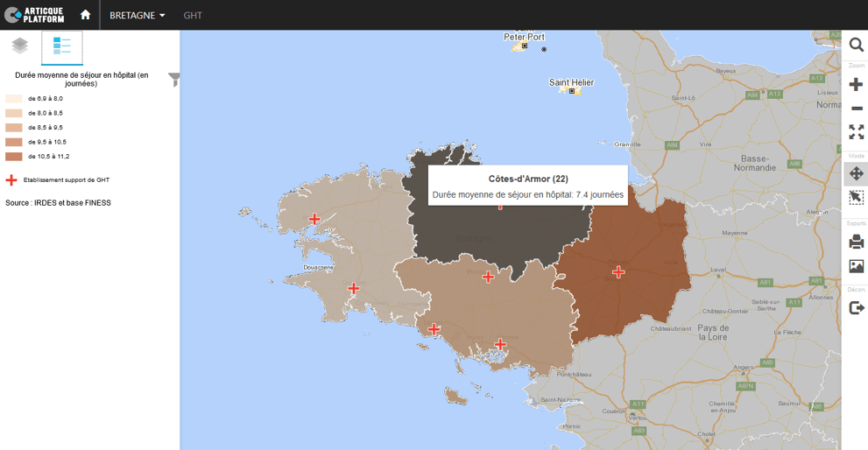The width and height of the screenshot is (868, 450).
Task: Go to the home page
Action: pyautogui.click(x=85, y=15)
